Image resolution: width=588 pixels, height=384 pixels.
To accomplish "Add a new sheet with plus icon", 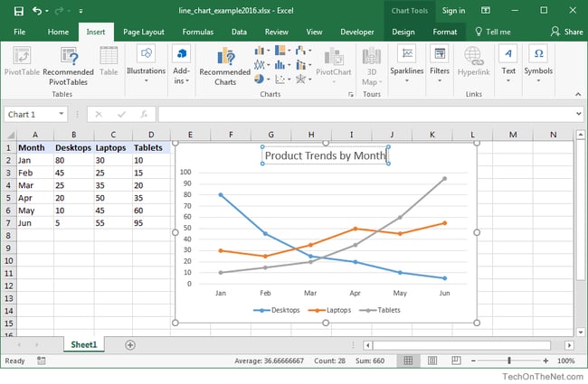I will [x=130, y=344].
